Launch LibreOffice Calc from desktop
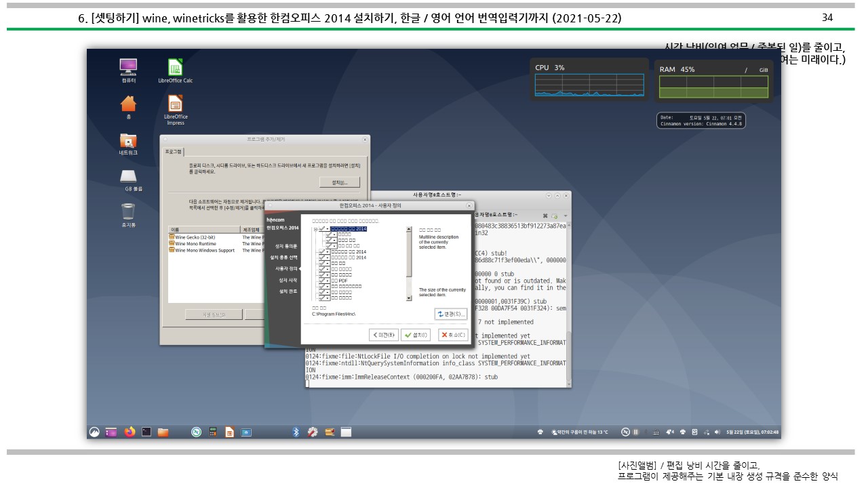Screen dimensions: 868x488 175,70
